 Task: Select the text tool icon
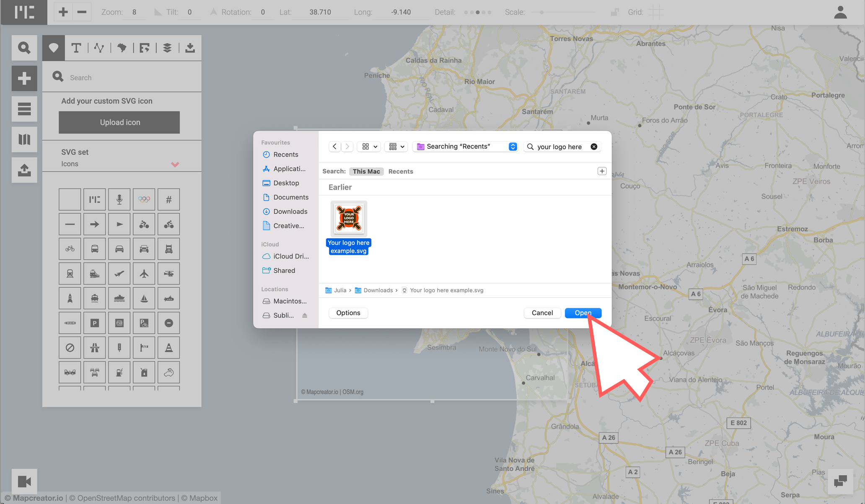(76, 48)
